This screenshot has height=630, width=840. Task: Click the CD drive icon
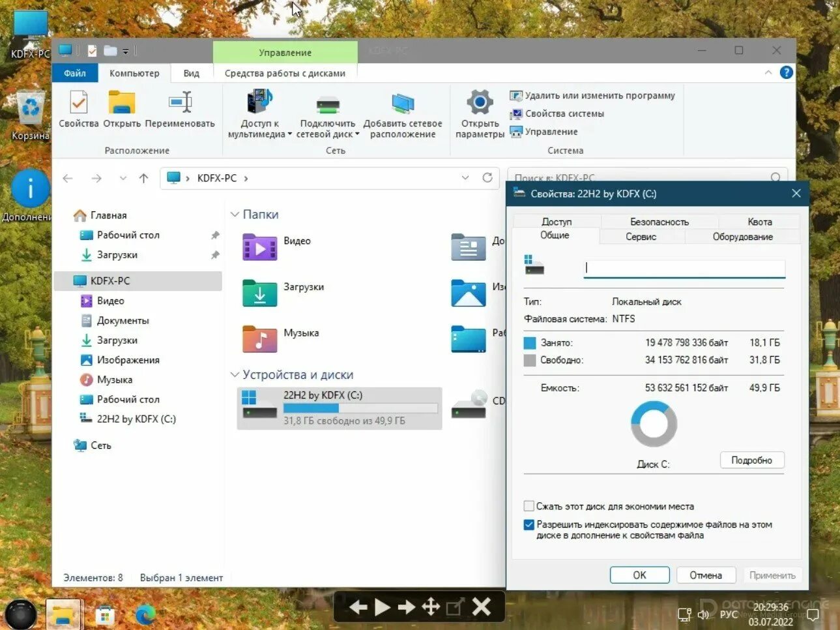[x=469, y=404]
